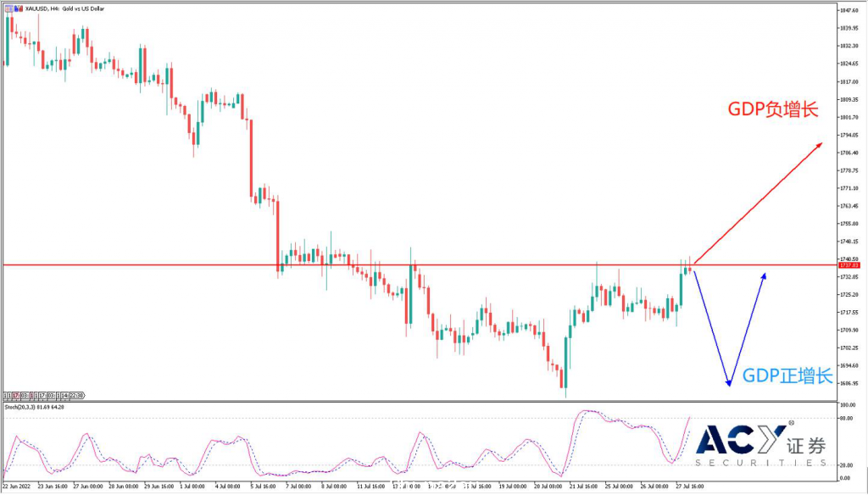Click the 28 Jun 08:00 time label
Viewport: 868px width, 495px height.
[124, 487]
